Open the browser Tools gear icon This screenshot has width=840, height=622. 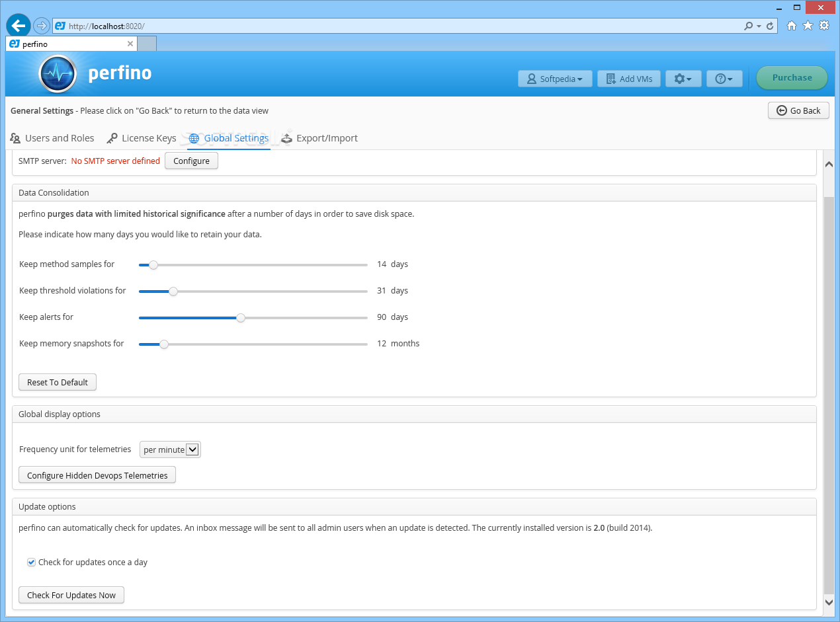(824, 26)
